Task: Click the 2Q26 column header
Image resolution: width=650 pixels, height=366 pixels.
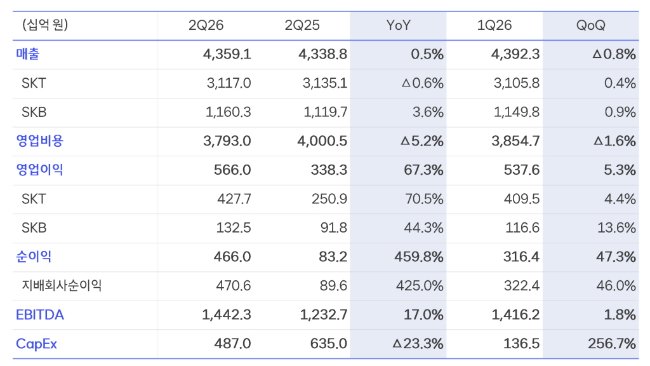Action: click(206, 26)
